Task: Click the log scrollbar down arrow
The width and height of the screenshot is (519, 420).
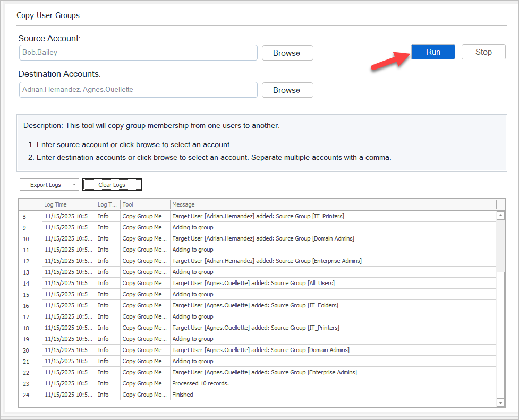Action: (x=500, y=403)
